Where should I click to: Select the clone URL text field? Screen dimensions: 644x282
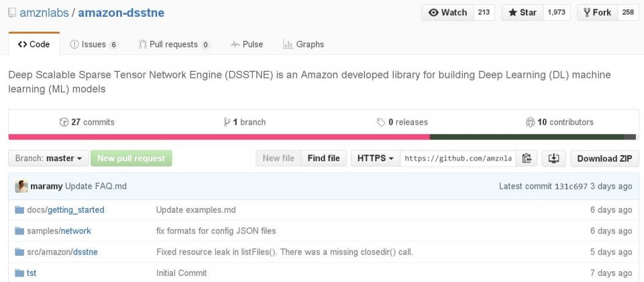pos(458,158)
